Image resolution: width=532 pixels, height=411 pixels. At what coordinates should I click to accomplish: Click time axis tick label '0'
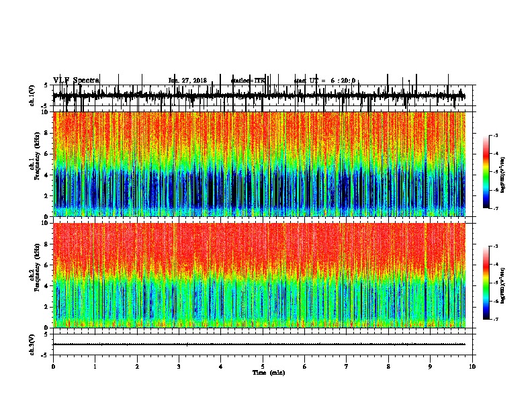tap(53, 367)
